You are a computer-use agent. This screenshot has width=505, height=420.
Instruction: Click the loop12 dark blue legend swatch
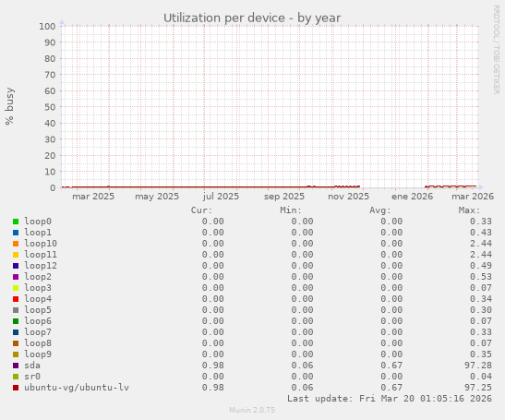coord(16,266)
